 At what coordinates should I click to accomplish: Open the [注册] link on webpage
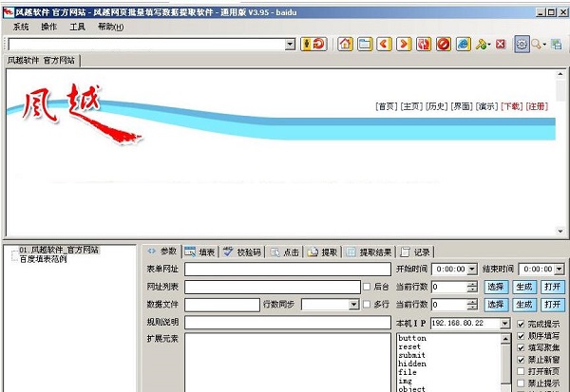(x=537, y=106)
